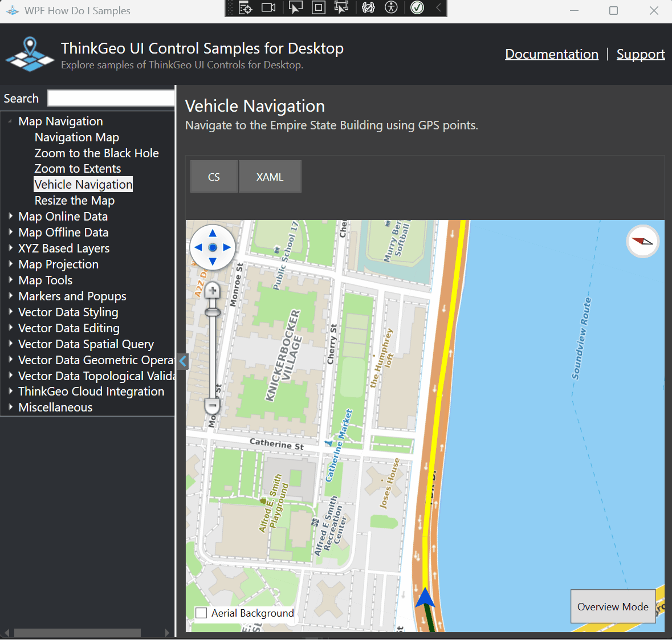Pan the map up with the arrow
The width and height of the screenshot is (672, 640).
pos(213,234)
